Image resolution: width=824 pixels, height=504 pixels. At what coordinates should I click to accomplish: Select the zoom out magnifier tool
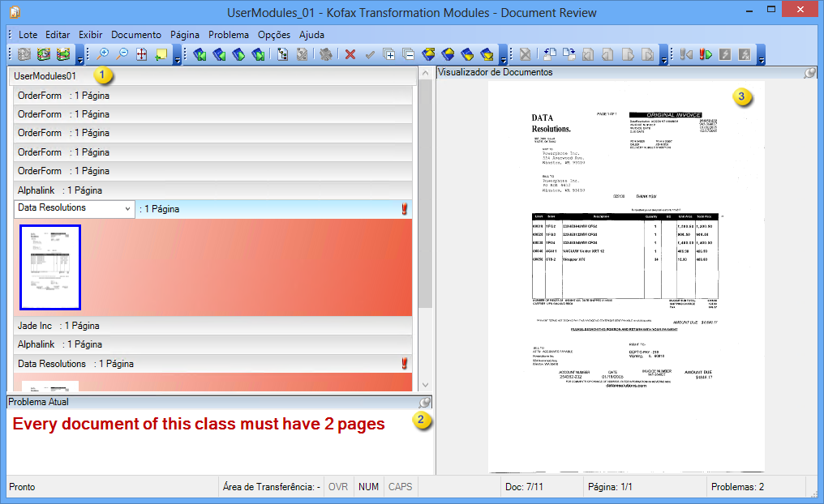[122, 55]
